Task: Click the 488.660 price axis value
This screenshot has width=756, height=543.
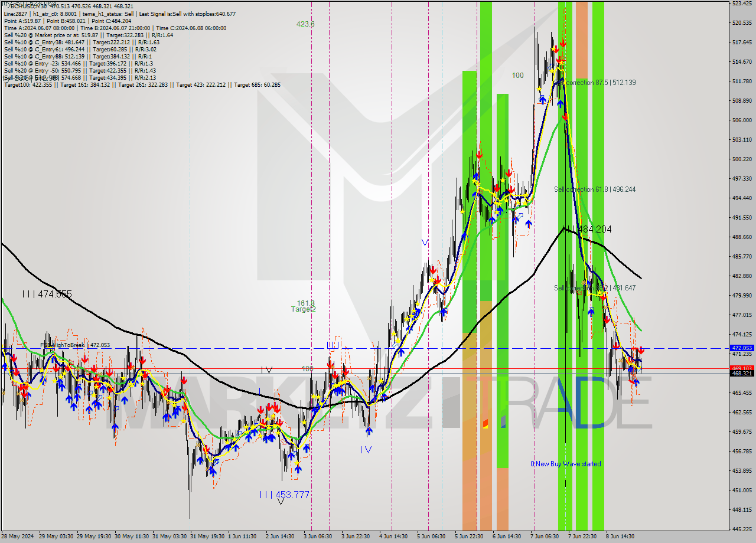Action: click(742, 237)
